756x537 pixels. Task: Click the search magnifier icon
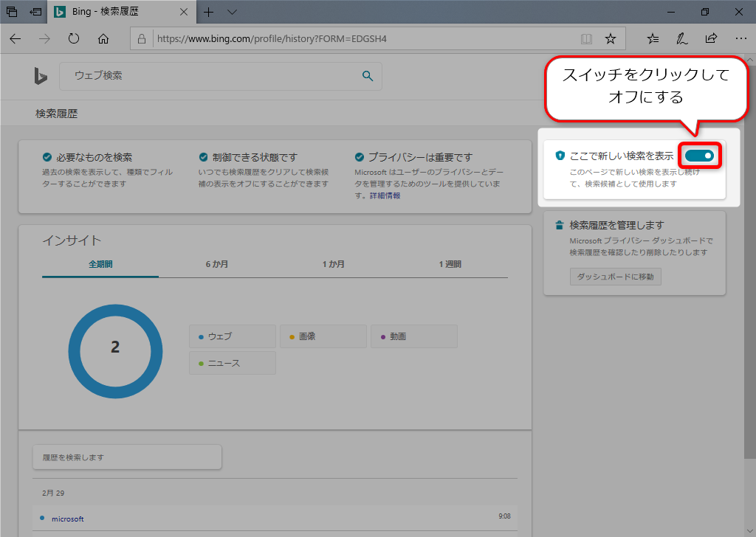[x=368, y=76]
